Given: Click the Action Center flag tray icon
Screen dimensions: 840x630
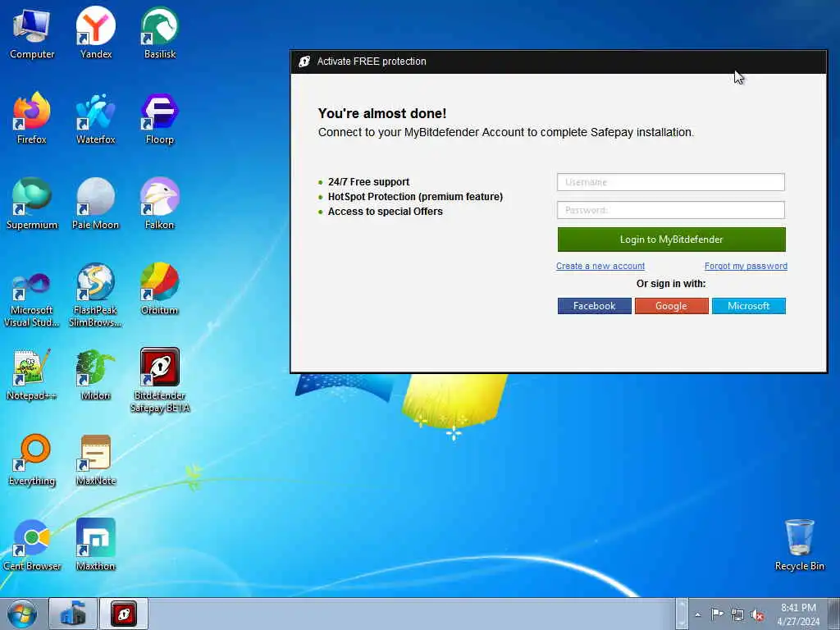Looking at the screenshot, I should pos(717,614).
